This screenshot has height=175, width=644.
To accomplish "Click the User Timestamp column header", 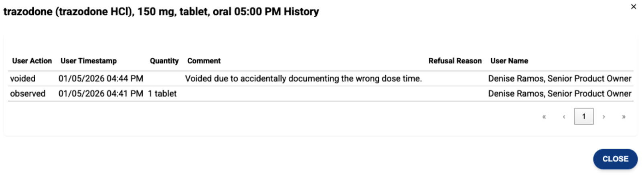I will (x=89, y=61).
